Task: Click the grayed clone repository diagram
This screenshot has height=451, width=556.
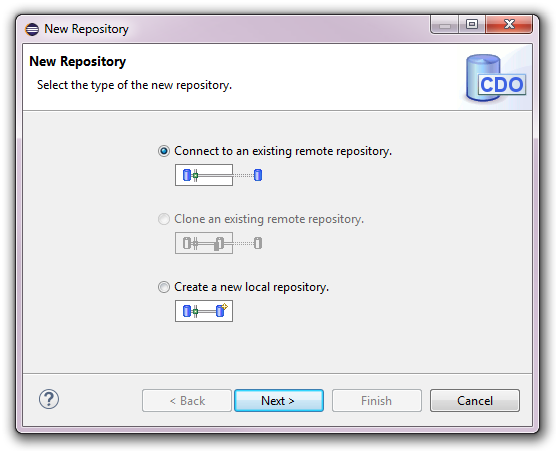Action: [219, 243]
